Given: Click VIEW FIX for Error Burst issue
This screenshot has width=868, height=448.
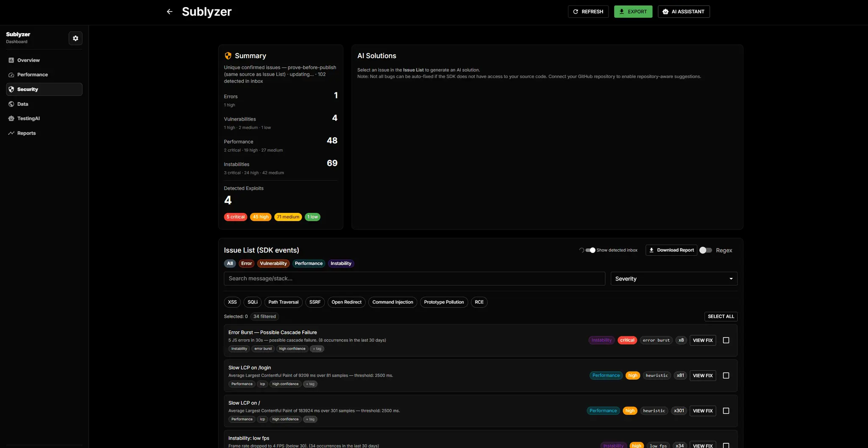Looking at the screenshot, I should [x=703, y=340].
